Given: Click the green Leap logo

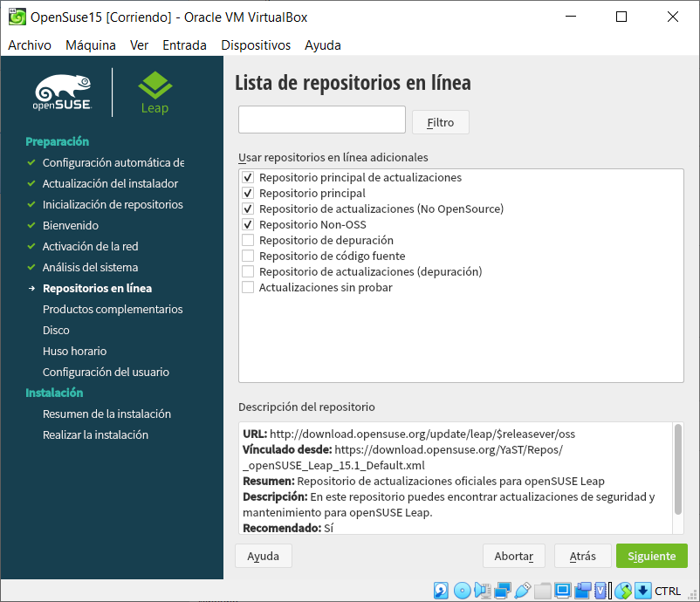Looking at the screenshot, I should pyautogui.click(x=154, y=92).
